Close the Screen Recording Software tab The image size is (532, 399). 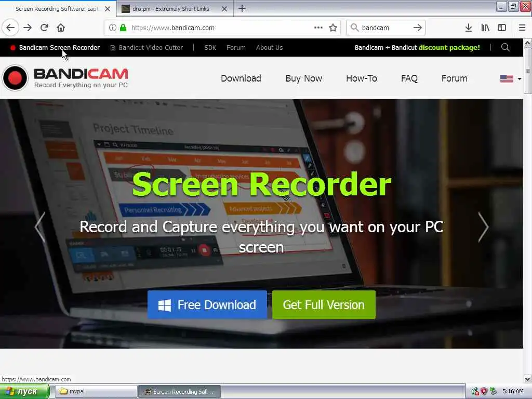(108, 9)
